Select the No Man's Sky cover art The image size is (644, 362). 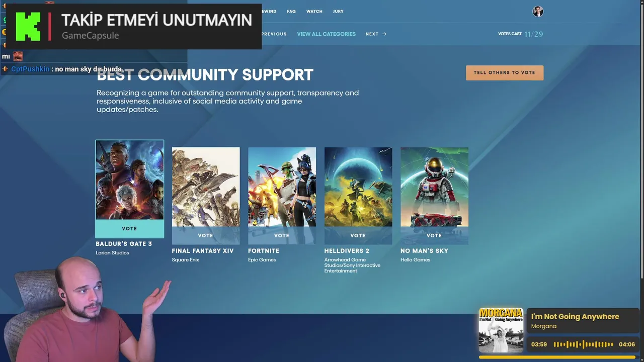coord(434,187)
